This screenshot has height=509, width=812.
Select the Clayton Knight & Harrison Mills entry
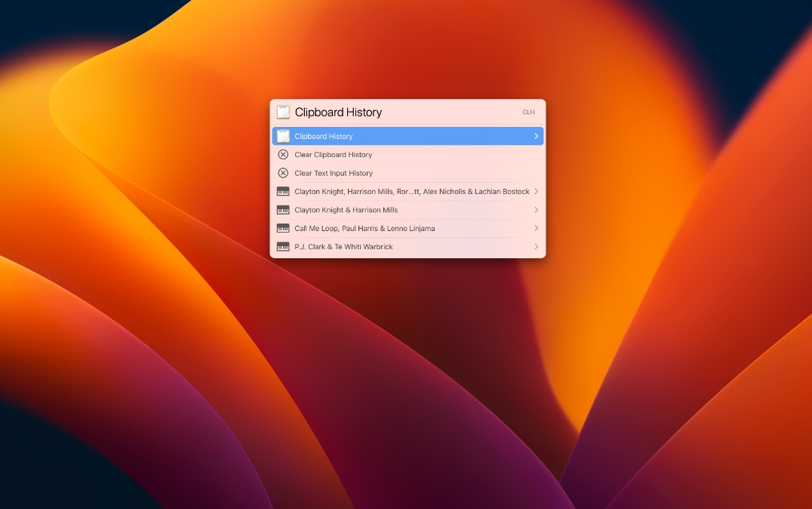click(408, 210)
